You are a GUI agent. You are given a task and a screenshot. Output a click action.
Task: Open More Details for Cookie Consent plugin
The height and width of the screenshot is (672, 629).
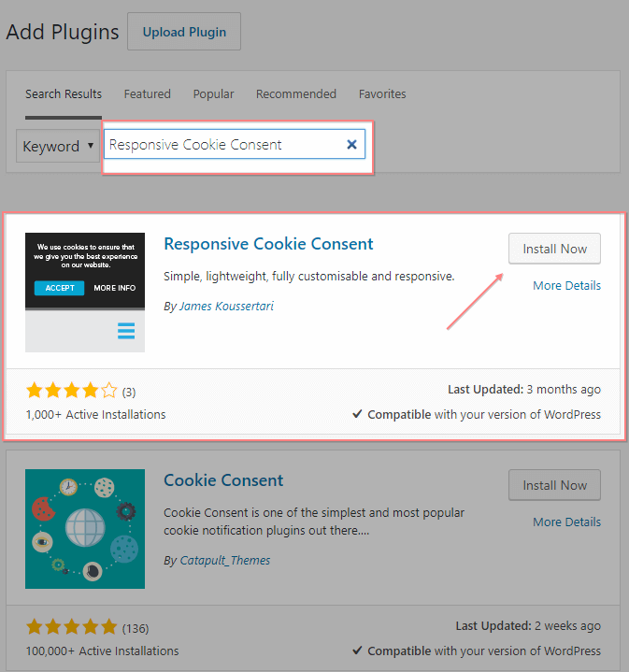[567, 522]
